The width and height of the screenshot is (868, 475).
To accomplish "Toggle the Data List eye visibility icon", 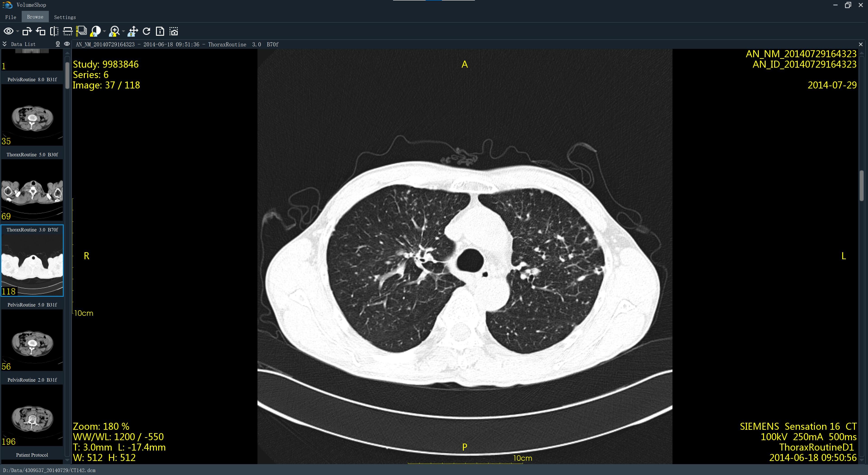I will pos(67,44).
